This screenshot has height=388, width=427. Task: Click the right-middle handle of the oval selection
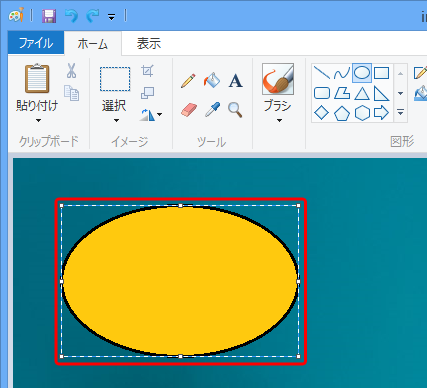tap(298, 282)
